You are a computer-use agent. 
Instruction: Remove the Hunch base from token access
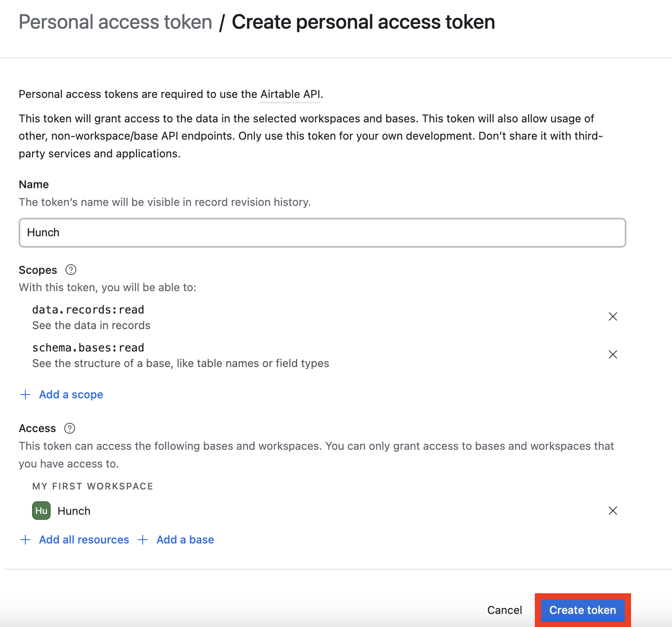(x=613, y=511)
